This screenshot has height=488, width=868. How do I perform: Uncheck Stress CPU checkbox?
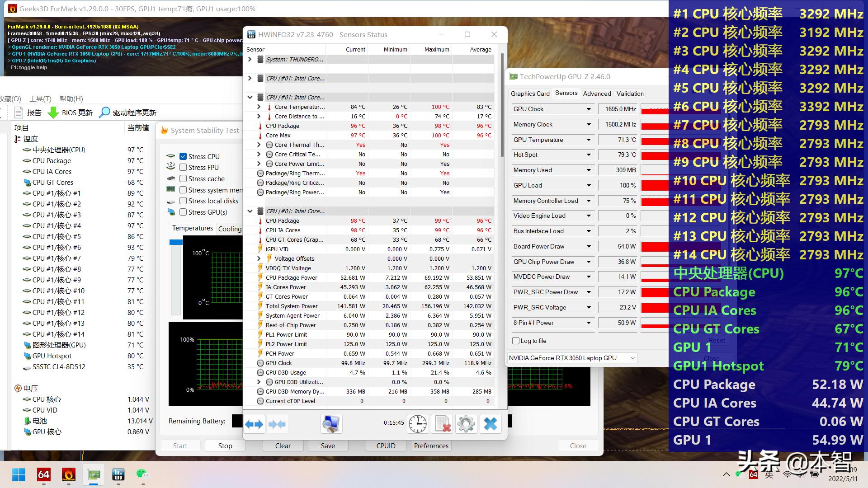(x=183, y=156)
